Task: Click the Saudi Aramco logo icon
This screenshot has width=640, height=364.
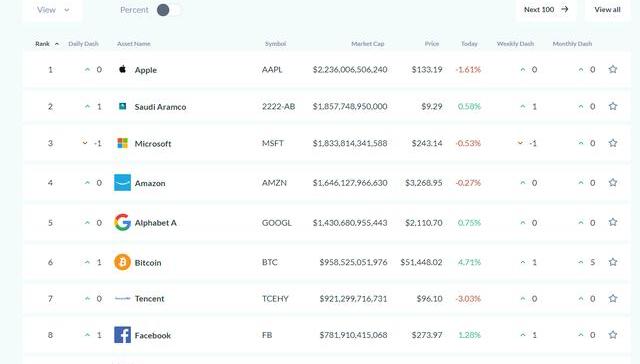Action: [122, 106]
